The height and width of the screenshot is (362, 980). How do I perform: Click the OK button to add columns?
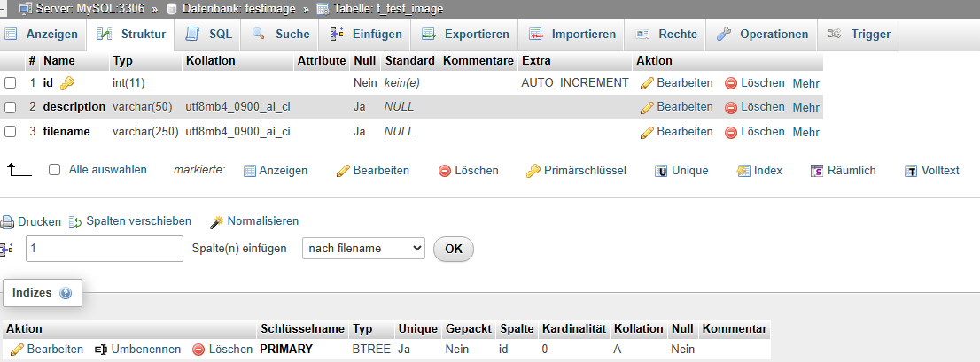pyautogui.click(x=453, y=249)
